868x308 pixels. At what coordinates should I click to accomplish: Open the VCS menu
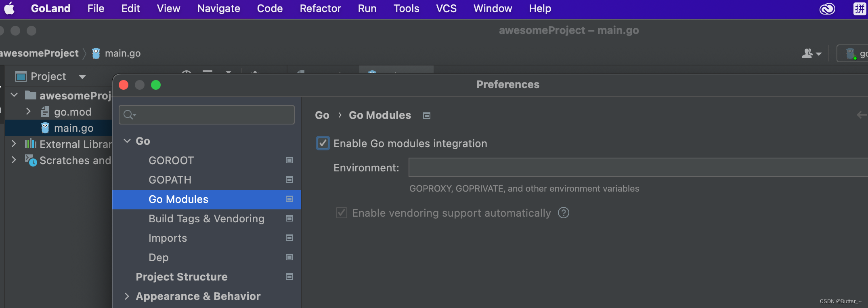click(446, 8)
